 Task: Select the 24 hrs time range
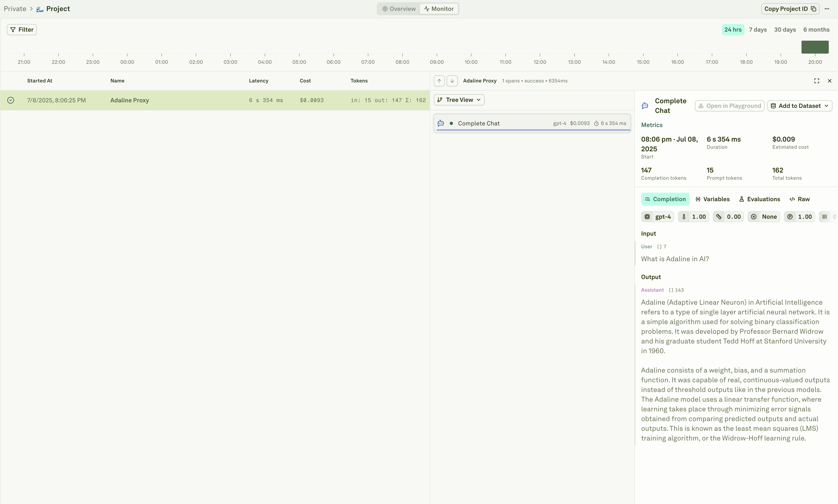[733, 30]
